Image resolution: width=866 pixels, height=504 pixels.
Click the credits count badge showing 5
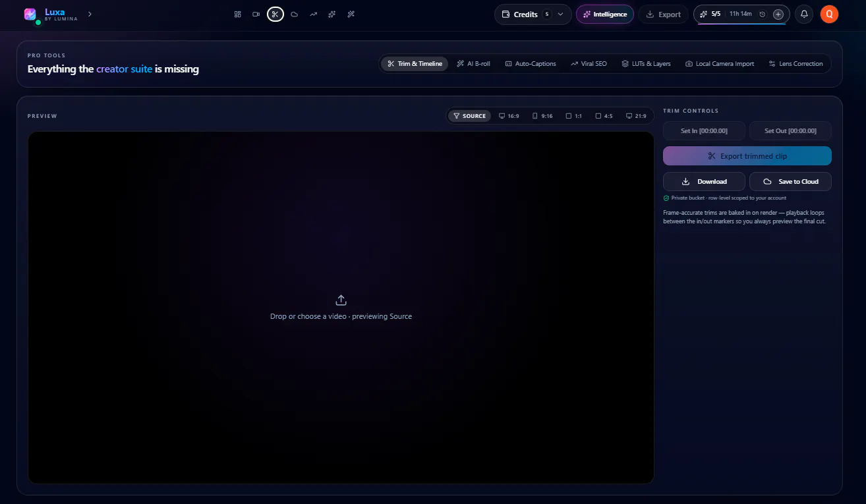547,14
